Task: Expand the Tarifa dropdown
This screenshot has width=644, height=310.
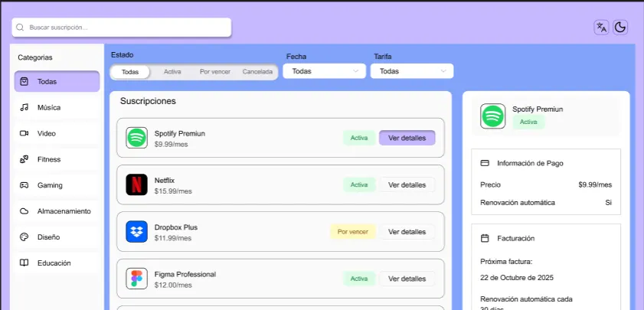Action: click(x=412, y=71)
